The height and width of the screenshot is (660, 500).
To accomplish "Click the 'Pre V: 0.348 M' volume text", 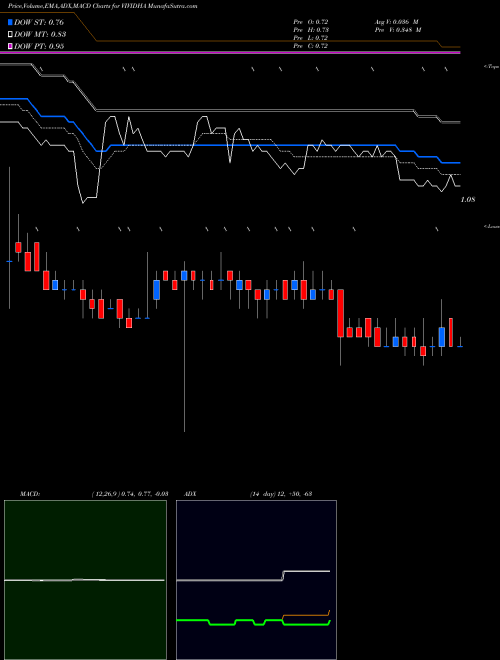I will click(x=398, y=30).
